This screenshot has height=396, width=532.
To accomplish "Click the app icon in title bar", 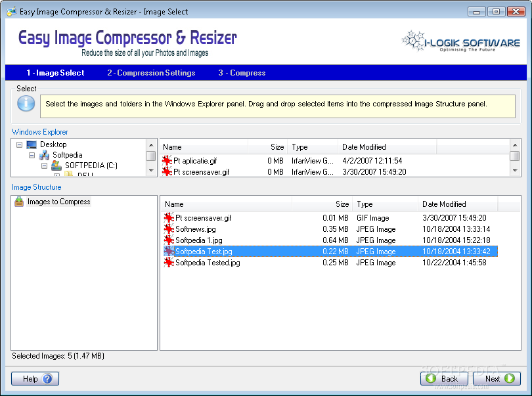I will 12,12.
